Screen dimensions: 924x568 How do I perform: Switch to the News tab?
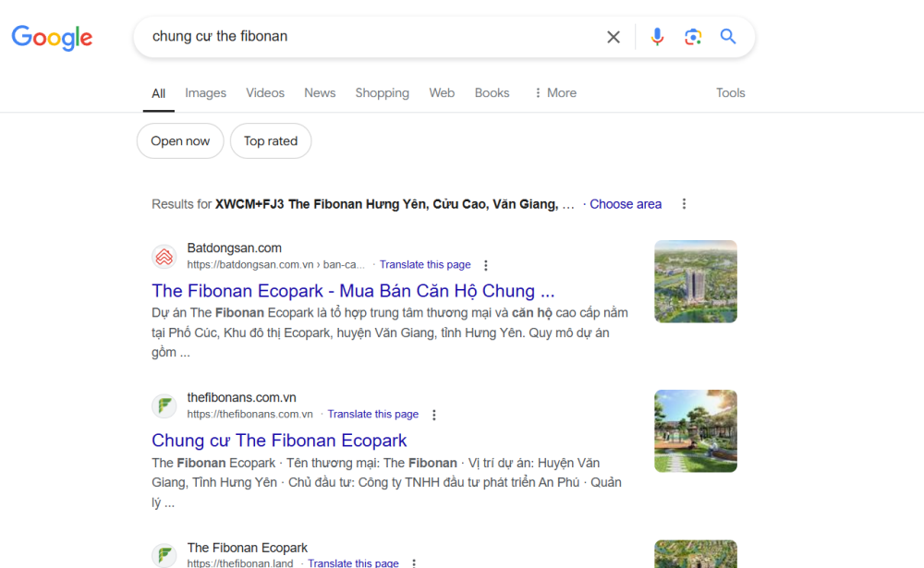(x=320, y=93)
